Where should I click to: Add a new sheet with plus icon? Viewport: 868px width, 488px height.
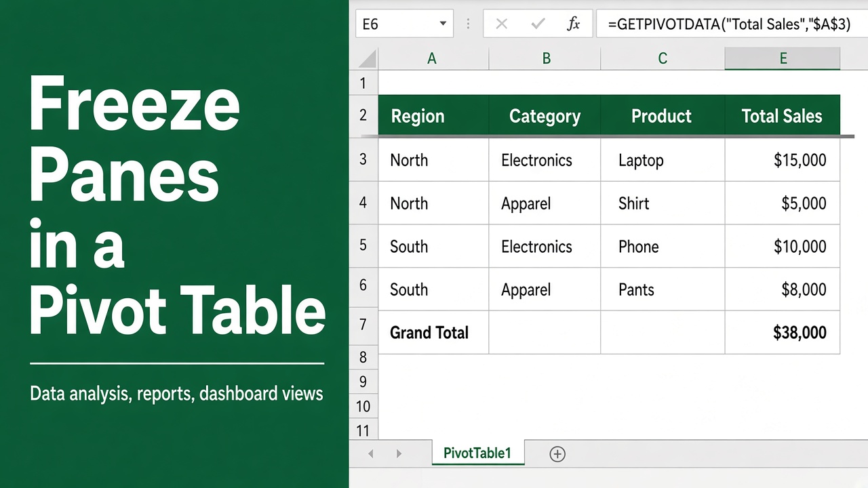557,454
